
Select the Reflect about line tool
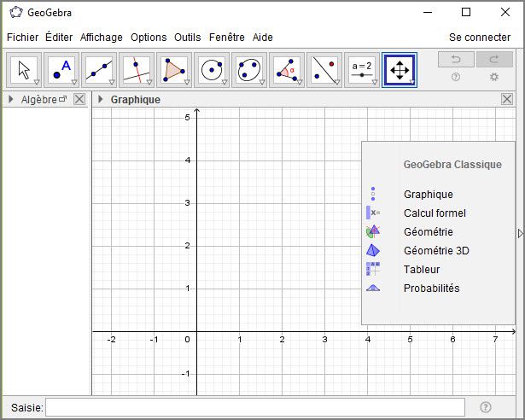click(x=324, y=70)
